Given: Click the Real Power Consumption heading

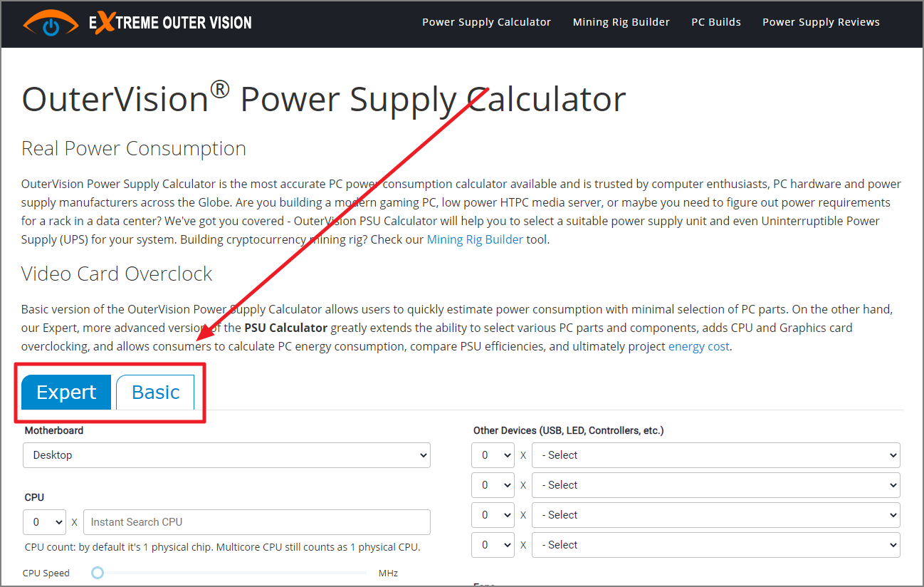Looking at the screenshot, I should tap(134, 148).
